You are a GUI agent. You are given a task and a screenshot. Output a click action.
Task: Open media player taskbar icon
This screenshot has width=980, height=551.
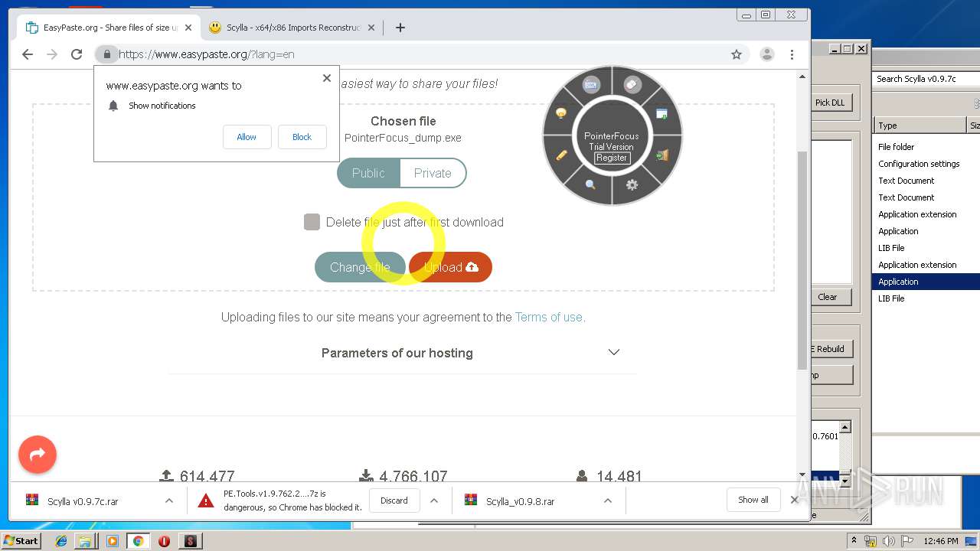(113, 541)
